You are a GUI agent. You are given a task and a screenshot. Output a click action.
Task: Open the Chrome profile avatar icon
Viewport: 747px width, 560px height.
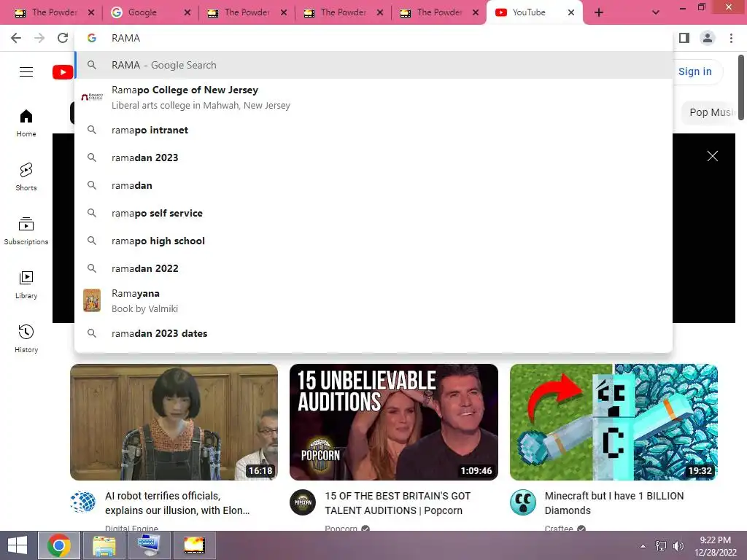(x=708, y=38)
